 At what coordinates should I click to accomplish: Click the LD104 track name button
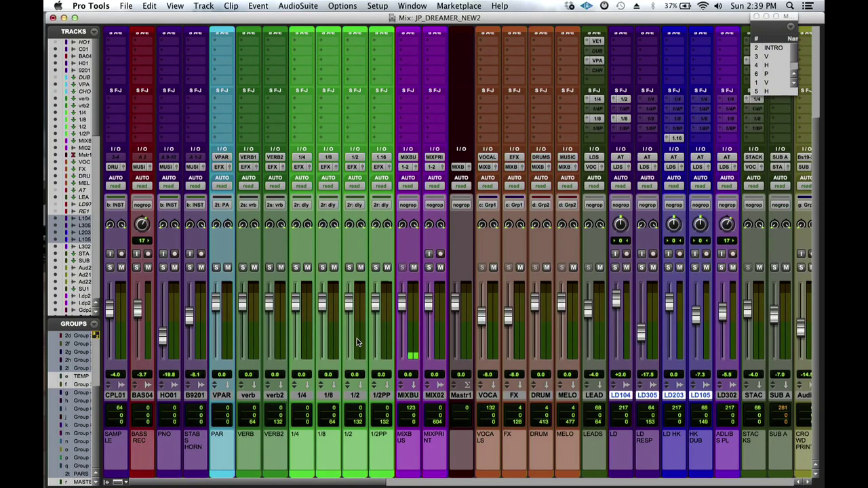pyautogui.click(x=620, y=395)
